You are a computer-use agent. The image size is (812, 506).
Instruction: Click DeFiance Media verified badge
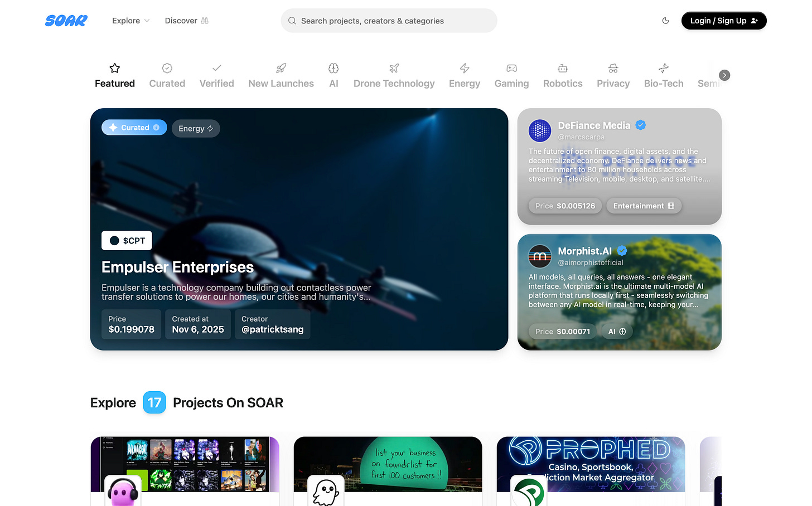click(641, 125)
